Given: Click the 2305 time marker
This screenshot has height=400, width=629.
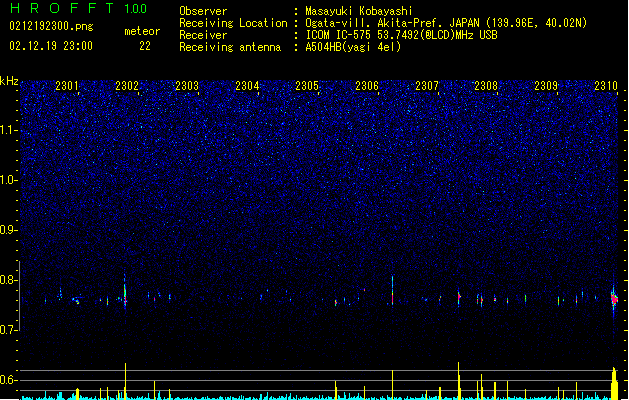Looking at the screenshot, I should [x=307, y=85].
